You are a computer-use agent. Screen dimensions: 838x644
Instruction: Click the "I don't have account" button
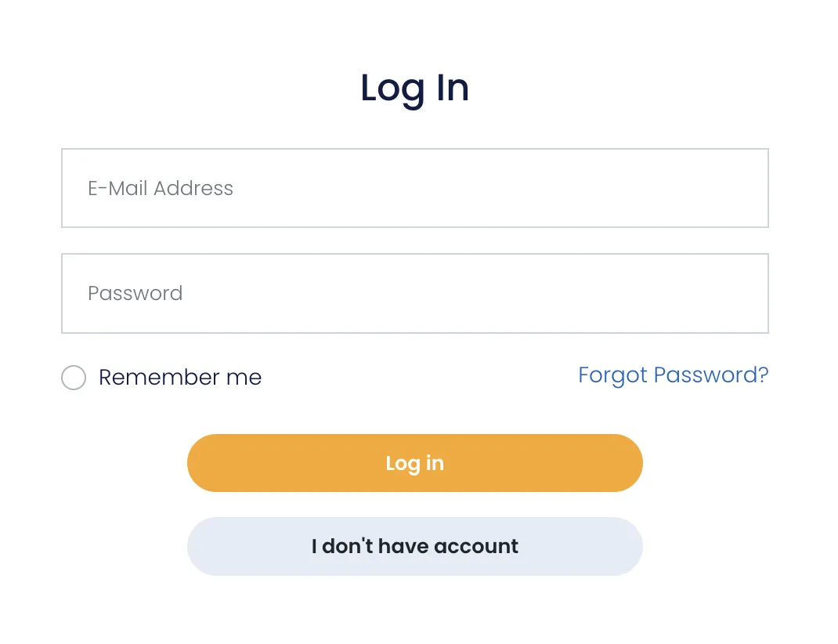[x=414, y=546]
